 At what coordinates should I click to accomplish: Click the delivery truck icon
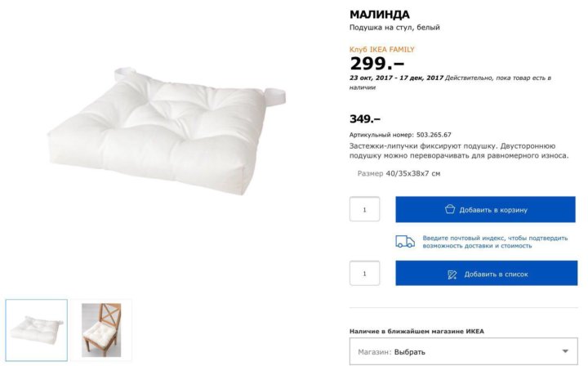click(x=405, y=242)
